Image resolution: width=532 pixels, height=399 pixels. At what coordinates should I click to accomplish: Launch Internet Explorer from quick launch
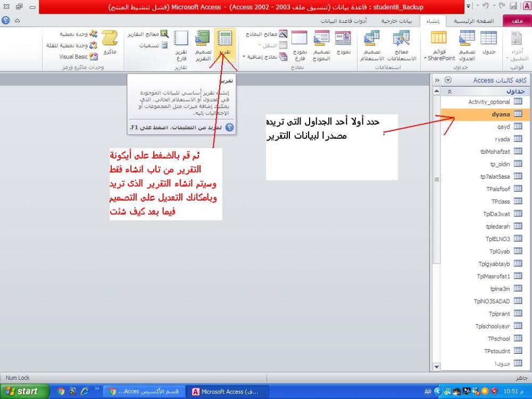click(x=85, y=392)
